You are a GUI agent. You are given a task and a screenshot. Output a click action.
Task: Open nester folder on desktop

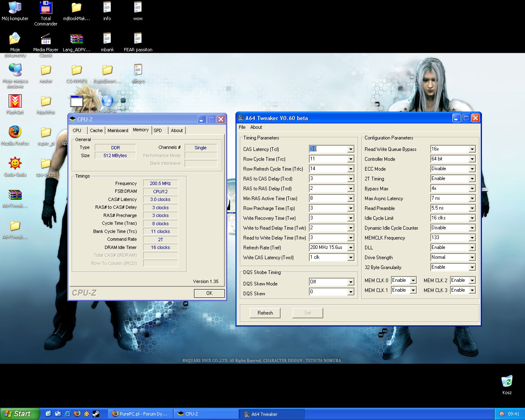point(46,73)
